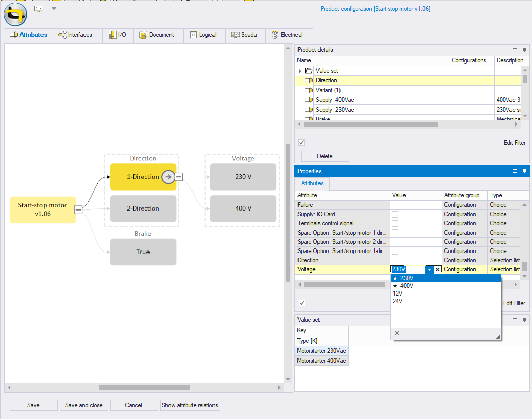Choose 24V from the dropdown list
Viewport: 532px width, 419px height.
pyautogui.click(x=445, y=301)
